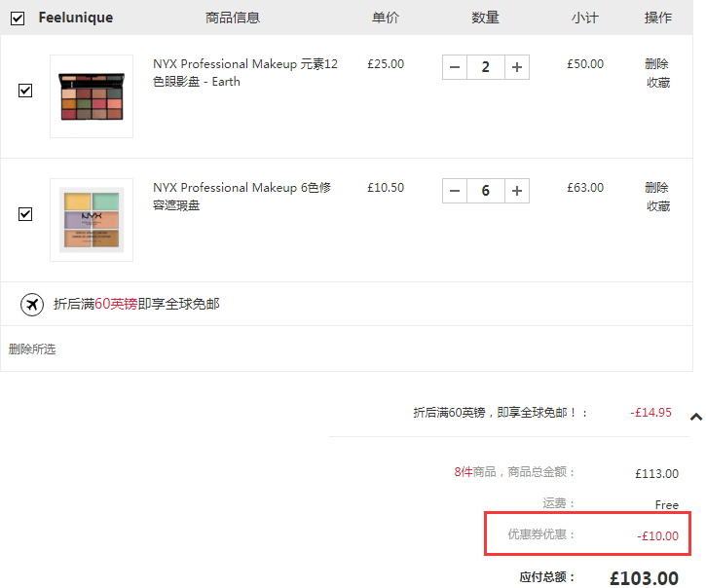Click 删除所选 to delete selected items

tap(32, 349)
